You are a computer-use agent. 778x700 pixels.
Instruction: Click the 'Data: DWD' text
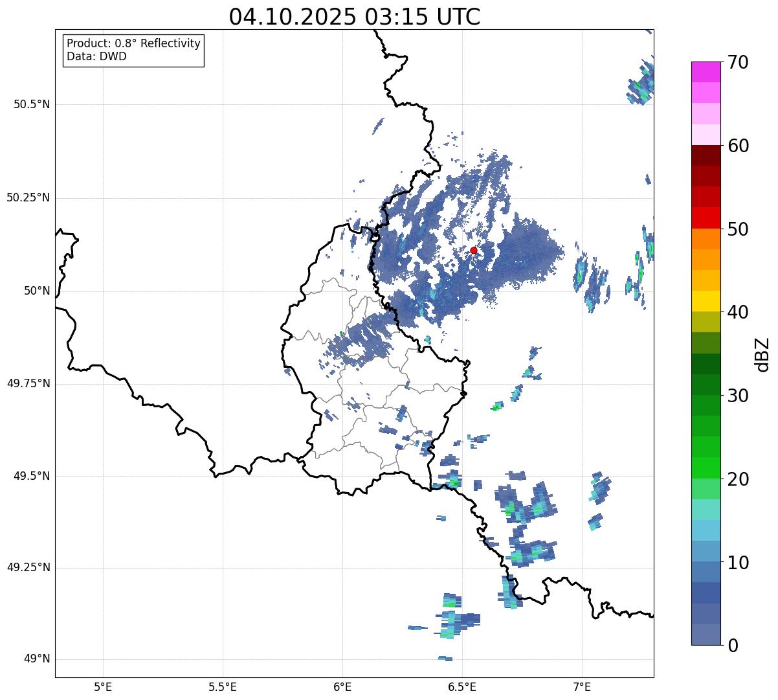coord(96,56)
